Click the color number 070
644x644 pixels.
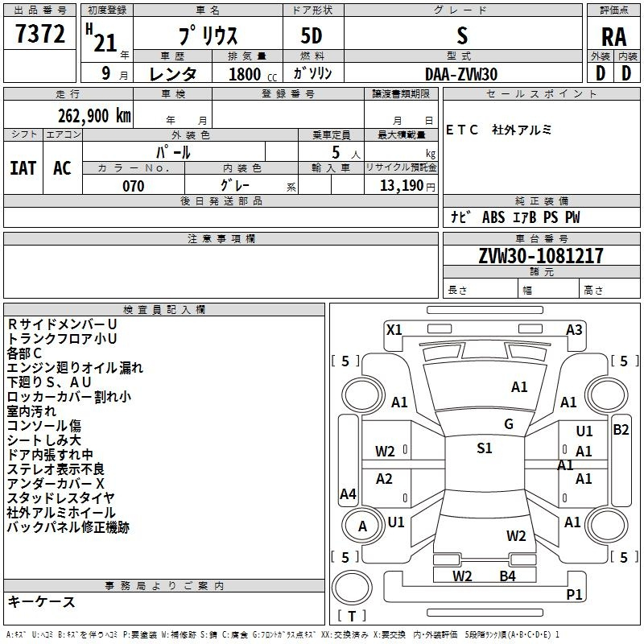point(134,186)
